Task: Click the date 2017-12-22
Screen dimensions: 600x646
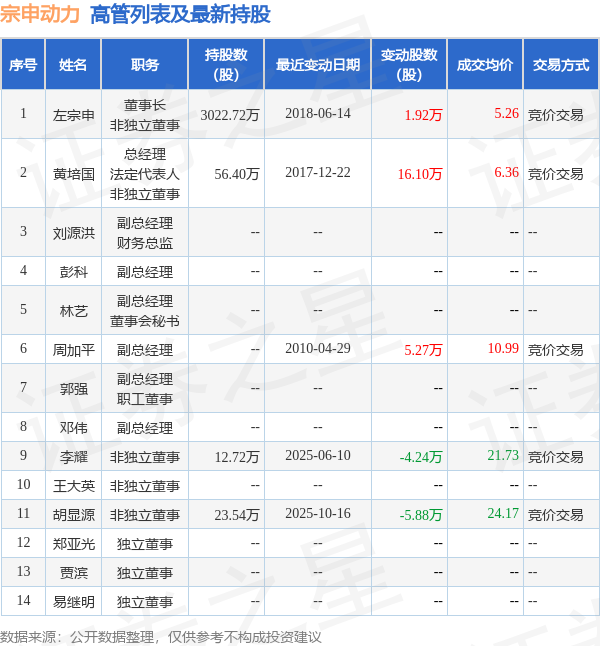Action: [318, 172]
